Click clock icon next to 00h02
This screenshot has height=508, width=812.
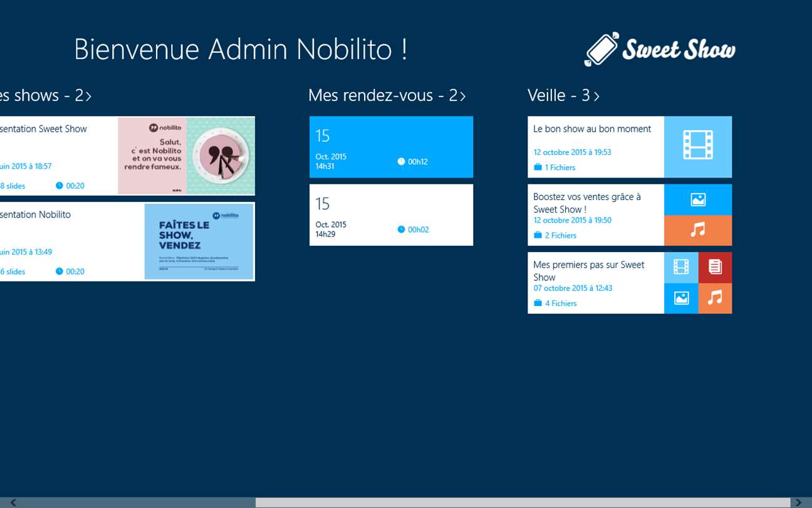(401, 230)
